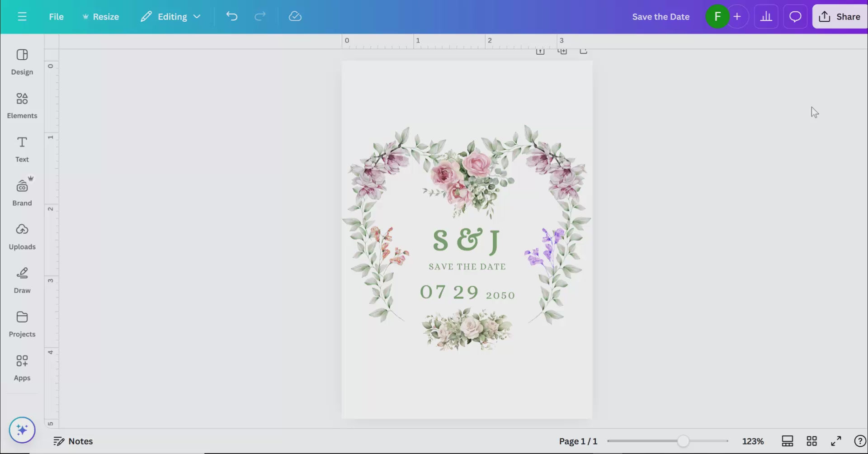Open the hamburger main menu
Viewport: 868px width, 454px height.
22,17
